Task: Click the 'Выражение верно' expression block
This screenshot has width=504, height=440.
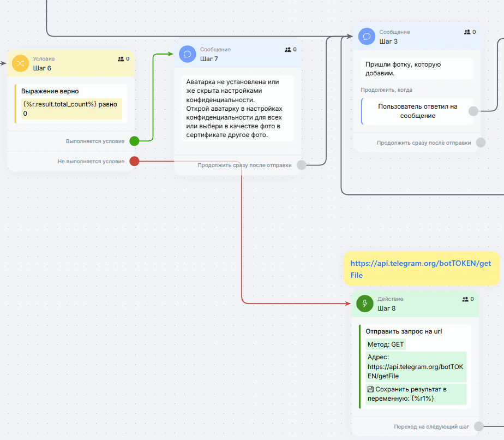Action: pos(71,104)
